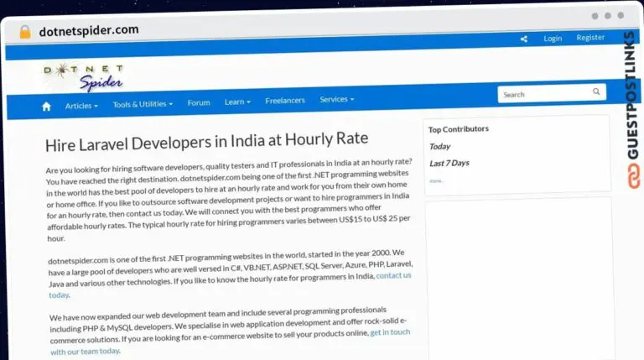
Task: Open the Forum menu item
Action: click(x=199, y=102)
